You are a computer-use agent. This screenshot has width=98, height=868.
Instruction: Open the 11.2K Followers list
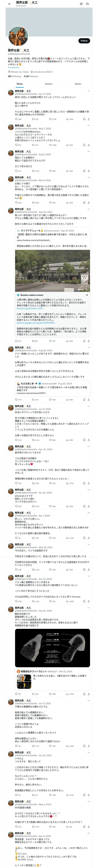point(31,77)
